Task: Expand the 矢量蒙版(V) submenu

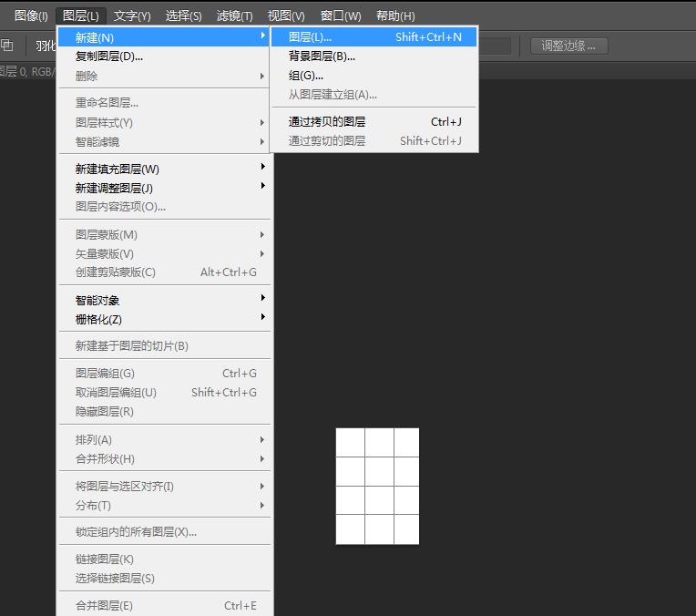Action: 164,253
